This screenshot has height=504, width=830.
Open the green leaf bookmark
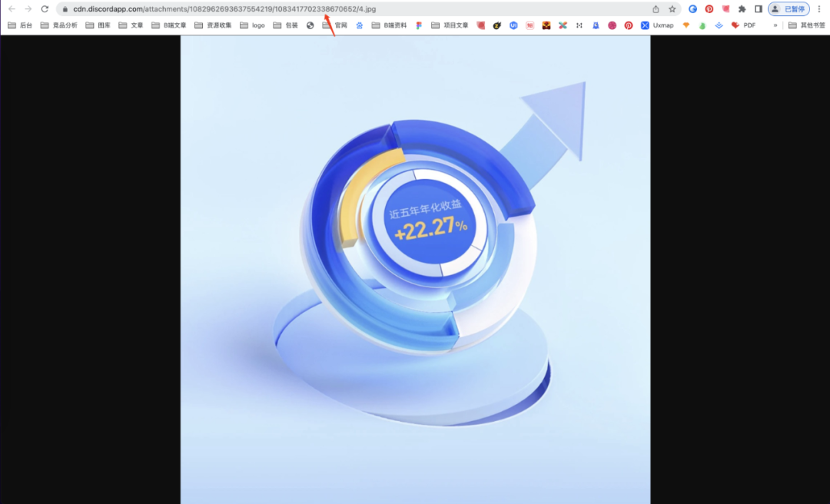(x=702, y=25)
